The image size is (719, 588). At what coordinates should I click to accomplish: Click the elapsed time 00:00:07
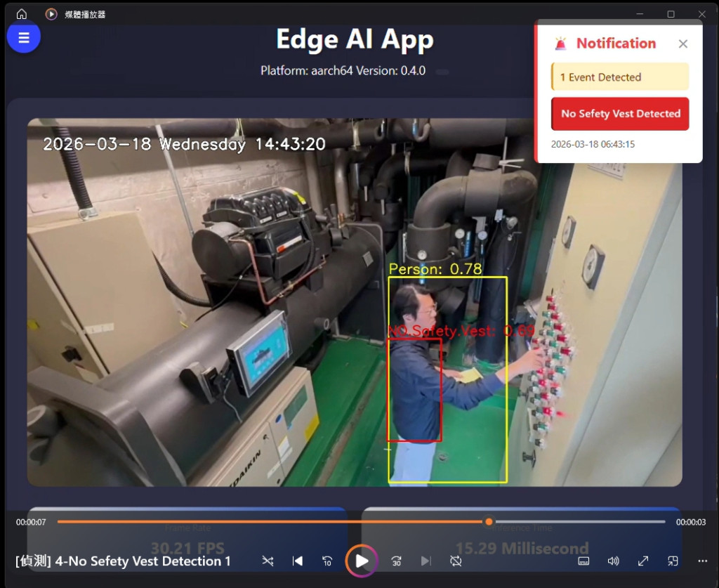pyautogui.click(x=31, y=522)
